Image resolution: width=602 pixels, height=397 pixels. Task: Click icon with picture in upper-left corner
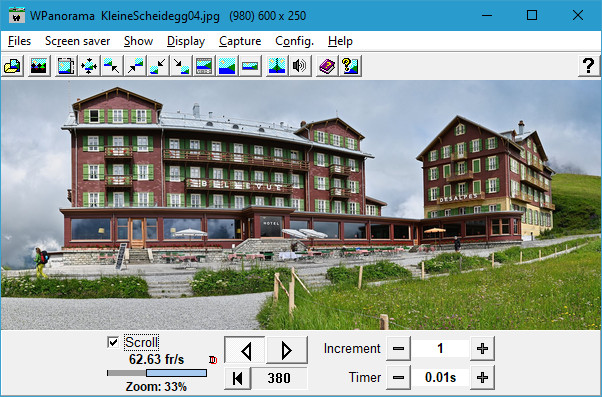click(x=112, y=66)
